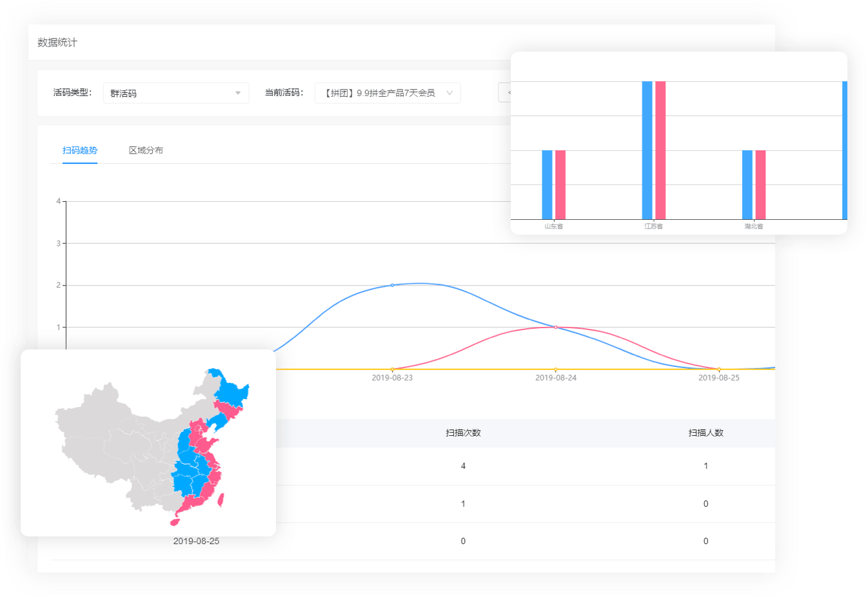The width and height of the screenshot is (868, 597).
Task: Click the 扫描人数 column header
Action: pyautogui.click(x=705, y=433)
